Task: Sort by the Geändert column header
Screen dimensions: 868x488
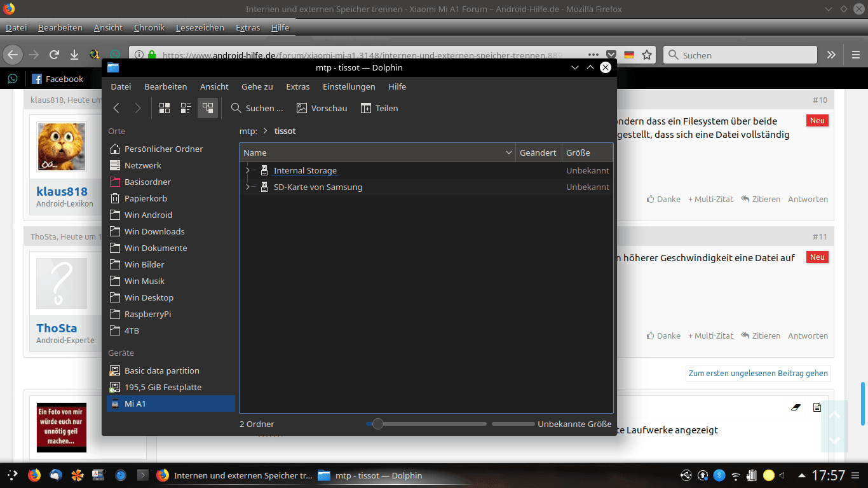Action: click(538, 152)
